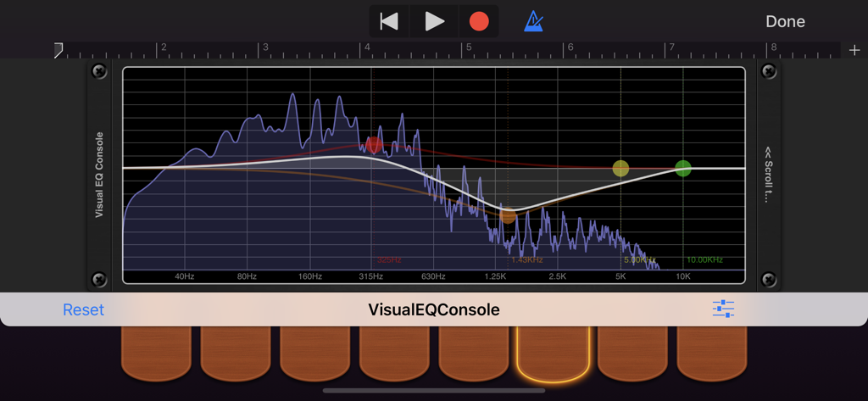Jump to bar 4 on the ruler

point(366,47)
